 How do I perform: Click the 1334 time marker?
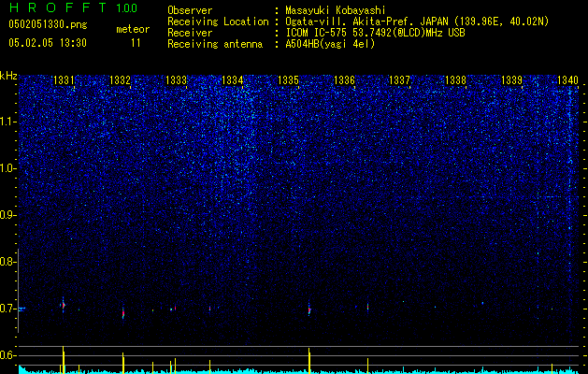(x=232, y=80)
